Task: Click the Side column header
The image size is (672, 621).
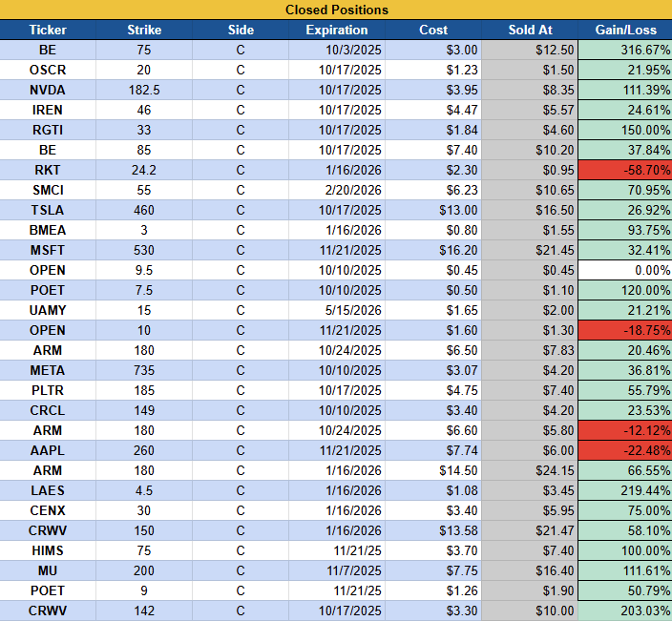Action: click(241, 30)
